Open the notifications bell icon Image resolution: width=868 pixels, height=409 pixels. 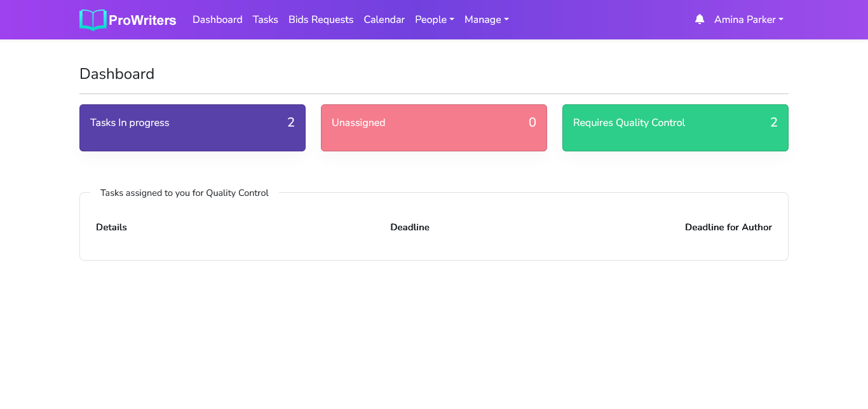(700, 19)
